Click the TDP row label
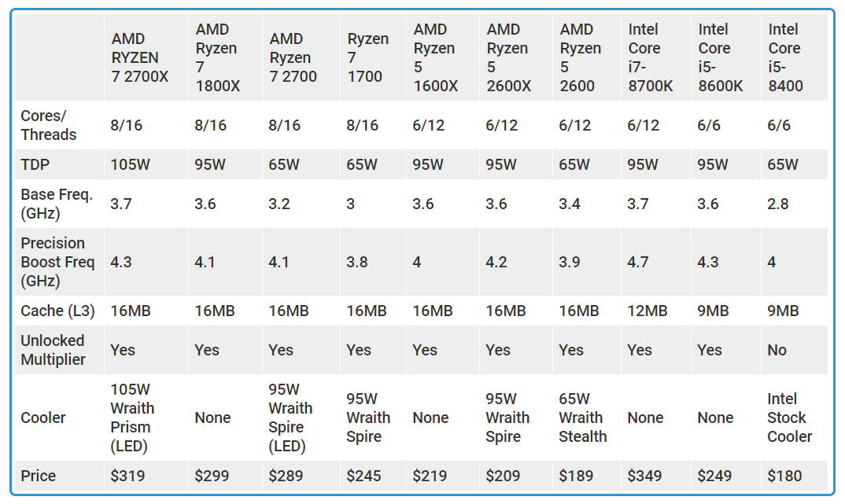Screen dimensions: 845x504 point(35,164)
